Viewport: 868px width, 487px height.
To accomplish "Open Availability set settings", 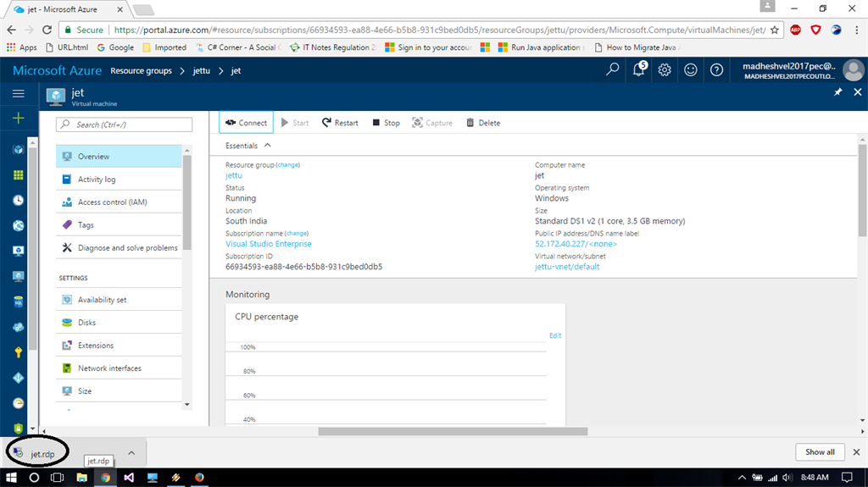I will [x=119, y=299].
